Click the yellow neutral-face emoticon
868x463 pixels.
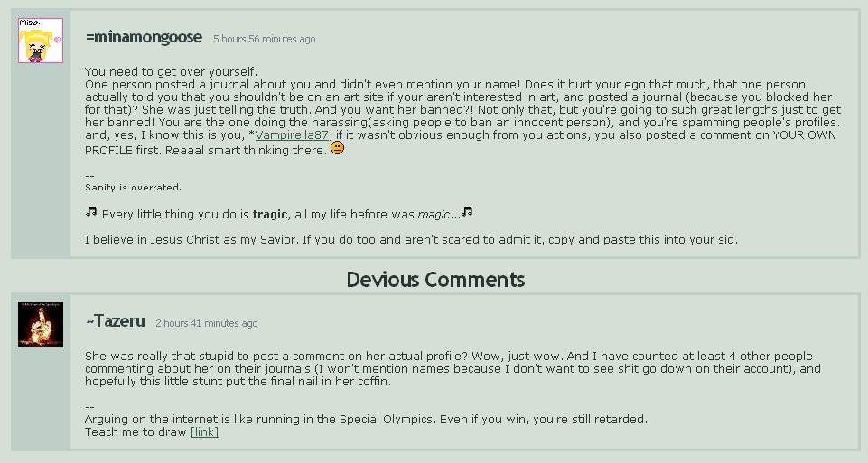point(337,149)
